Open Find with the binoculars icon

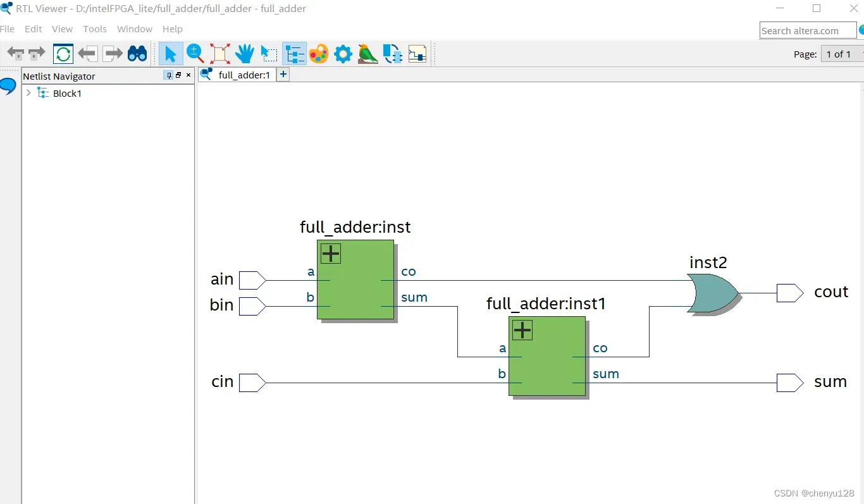pos(137,54)
